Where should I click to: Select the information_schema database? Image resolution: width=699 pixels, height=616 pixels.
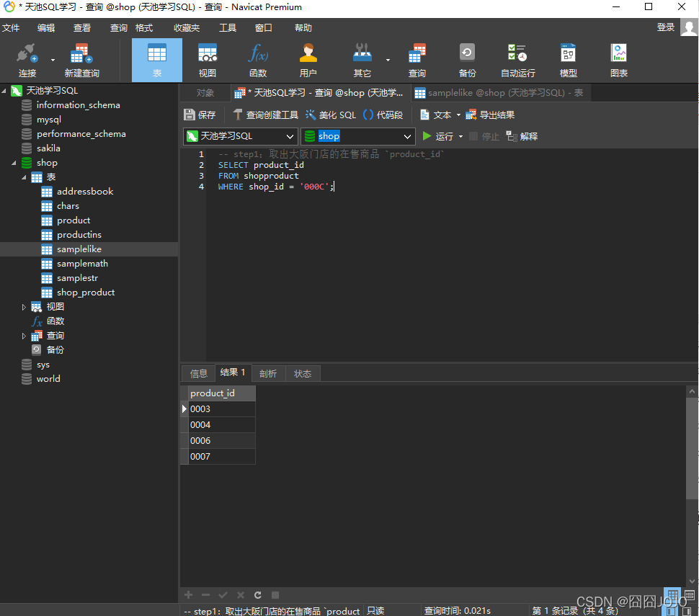pyautogui.click(x=78, y=105)
